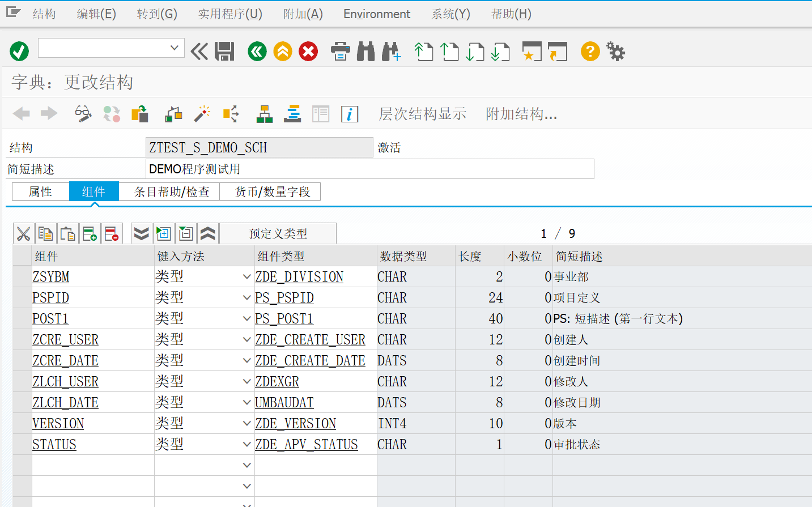Image resolution: width=812 pixels, height=507 pixels.
Task: Click the Save diskette icon
Action: 224,52
